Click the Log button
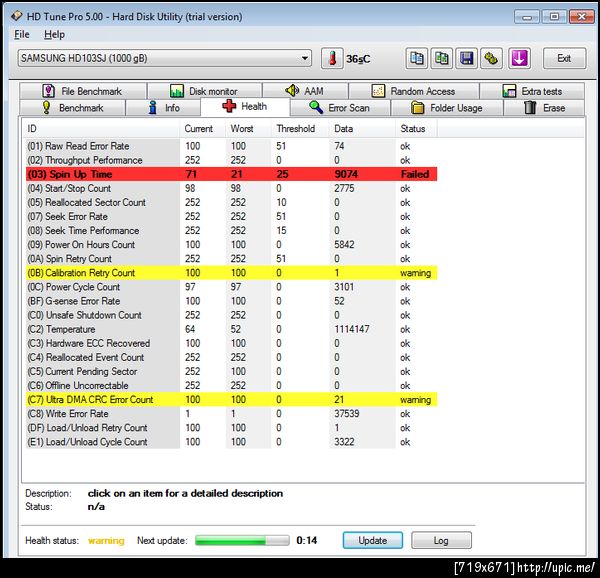 (x=441, y=541)
